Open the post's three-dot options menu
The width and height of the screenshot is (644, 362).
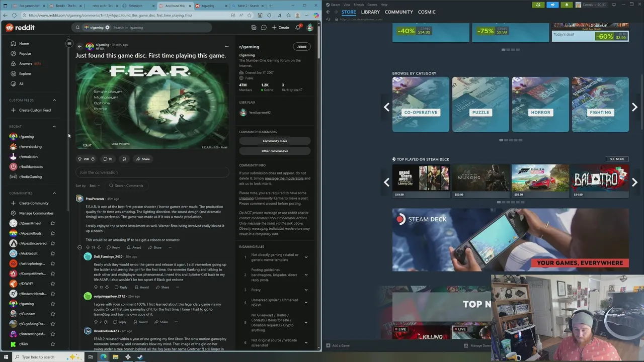(226, 46)
